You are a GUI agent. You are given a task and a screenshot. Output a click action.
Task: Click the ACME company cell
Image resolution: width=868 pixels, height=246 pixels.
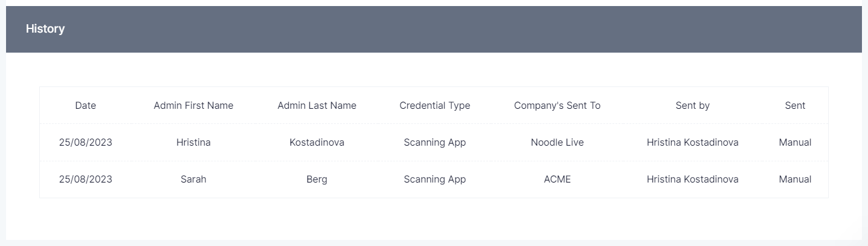pyautogui.click(x=557, y=180)
